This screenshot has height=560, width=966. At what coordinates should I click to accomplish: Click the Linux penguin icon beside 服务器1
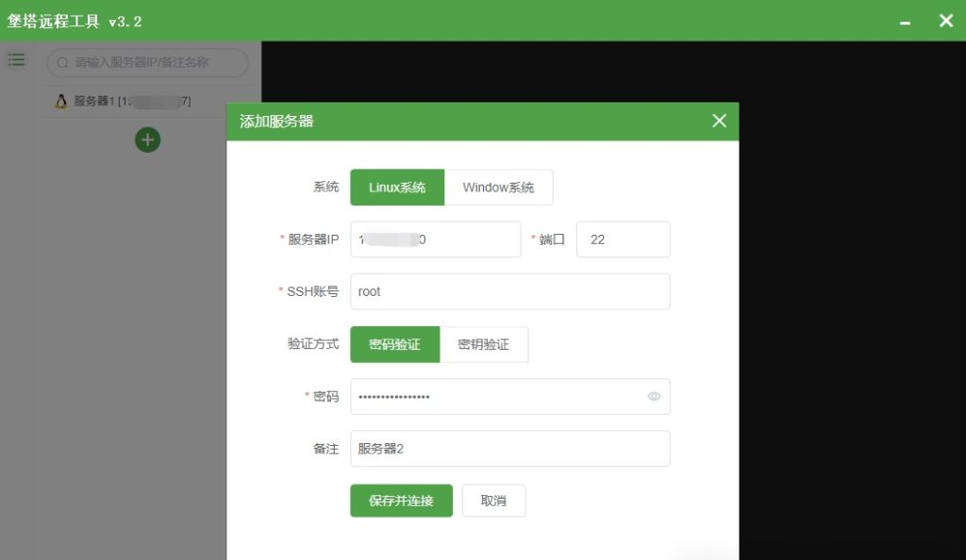pos(60,101)
